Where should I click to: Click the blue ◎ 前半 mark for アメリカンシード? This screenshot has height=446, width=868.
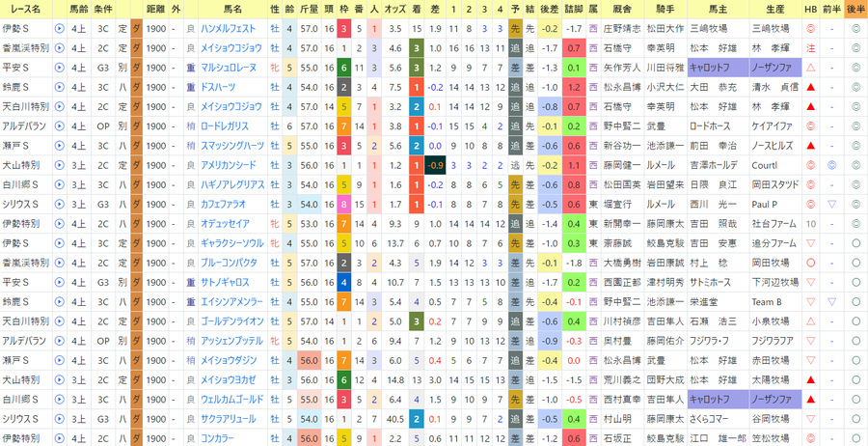point(831,165)
